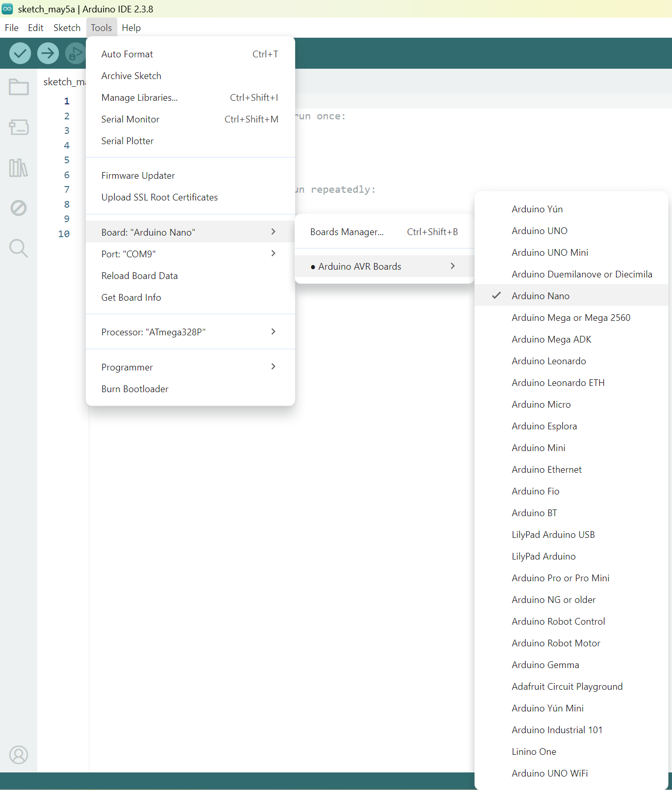This screenshot has width=672, height=790.
Task: Select Arduino Industrial 101
Action: 571,730
